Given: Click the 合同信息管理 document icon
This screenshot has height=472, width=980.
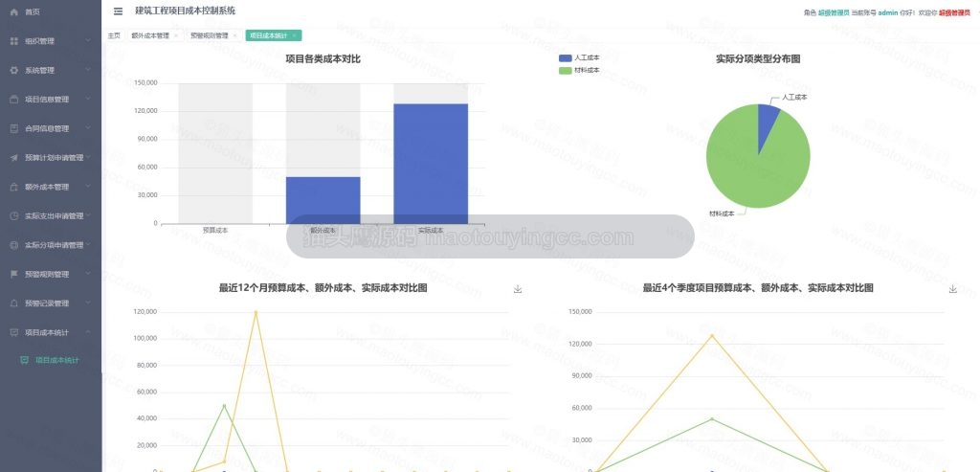Looking at the screenshot, I should point(13,129).
